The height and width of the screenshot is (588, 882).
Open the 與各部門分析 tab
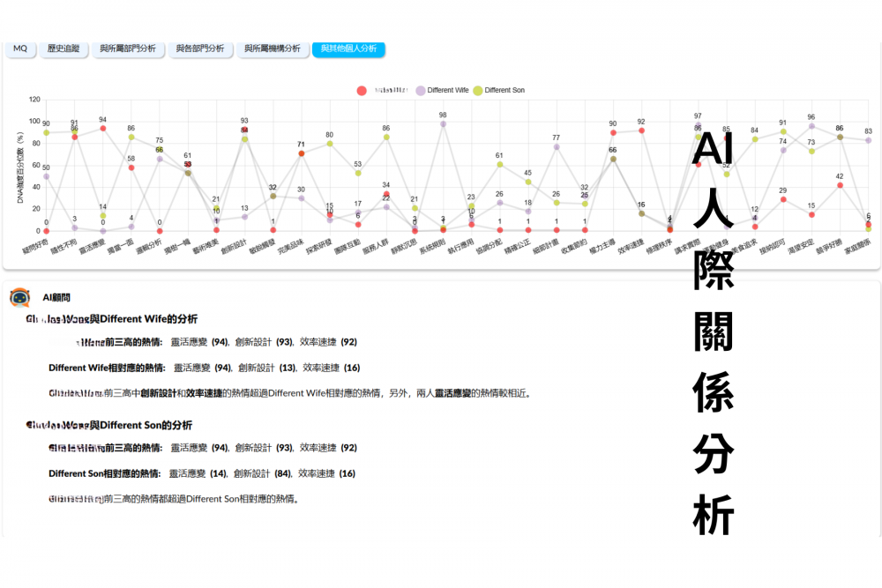[x=199, y=48]
